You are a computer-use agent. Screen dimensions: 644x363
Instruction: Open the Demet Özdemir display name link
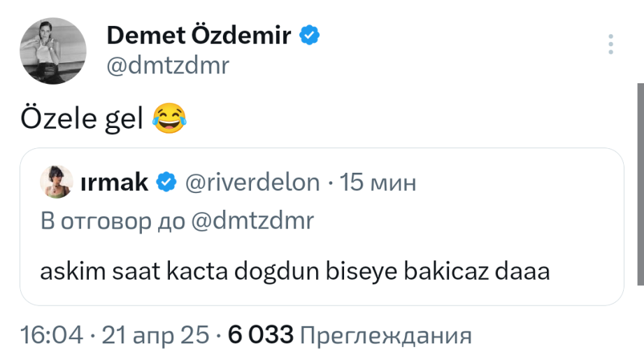pos(199,35)
